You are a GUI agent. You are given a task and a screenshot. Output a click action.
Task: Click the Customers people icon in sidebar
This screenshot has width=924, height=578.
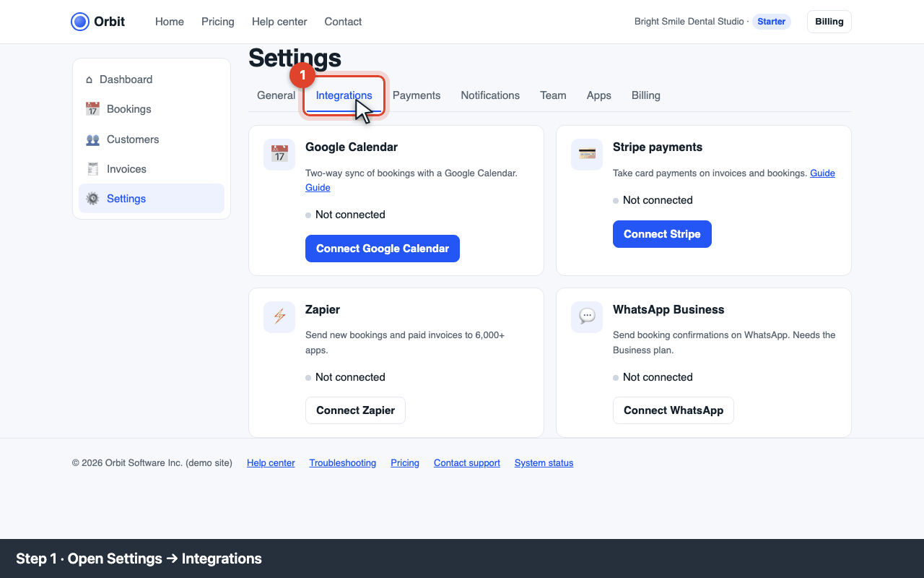click(92, 139)
